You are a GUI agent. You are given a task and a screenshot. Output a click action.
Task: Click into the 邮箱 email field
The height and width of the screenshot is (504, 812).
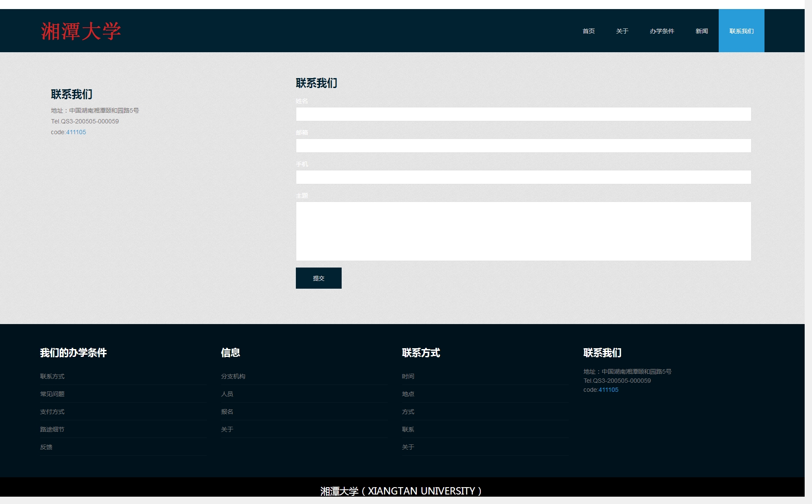[523, 146]
